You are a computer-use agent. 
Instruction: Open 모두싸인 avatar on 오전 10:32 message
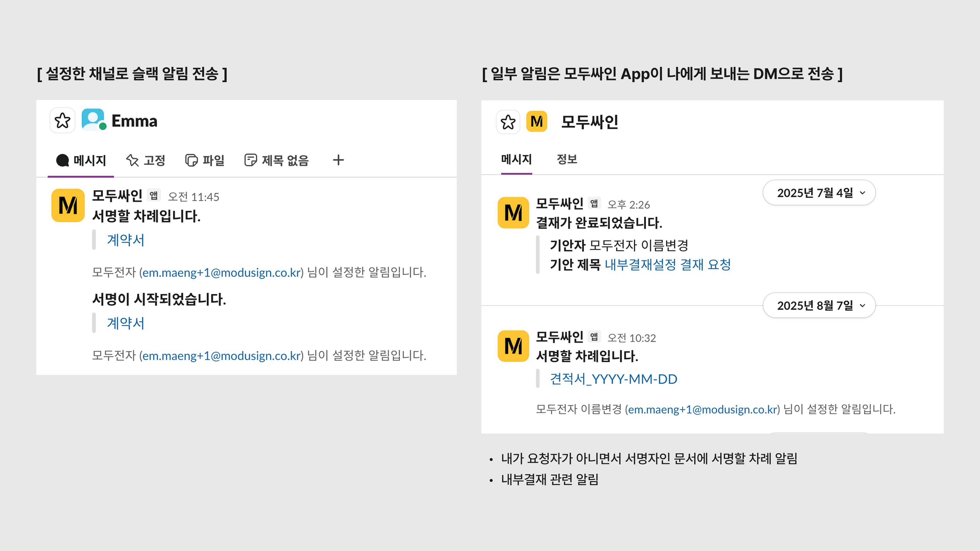point(513,346)
